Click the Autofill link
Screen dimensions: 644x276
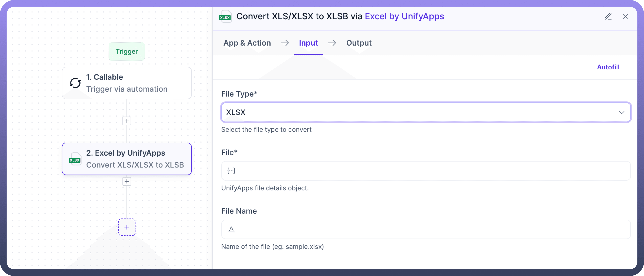click(608, 67)
